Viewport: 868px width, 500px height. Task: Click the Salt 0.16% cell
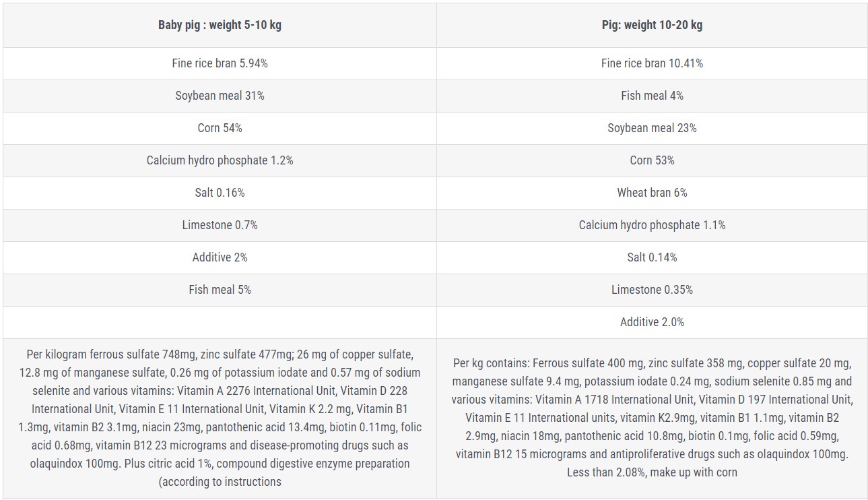pos(220,193)
